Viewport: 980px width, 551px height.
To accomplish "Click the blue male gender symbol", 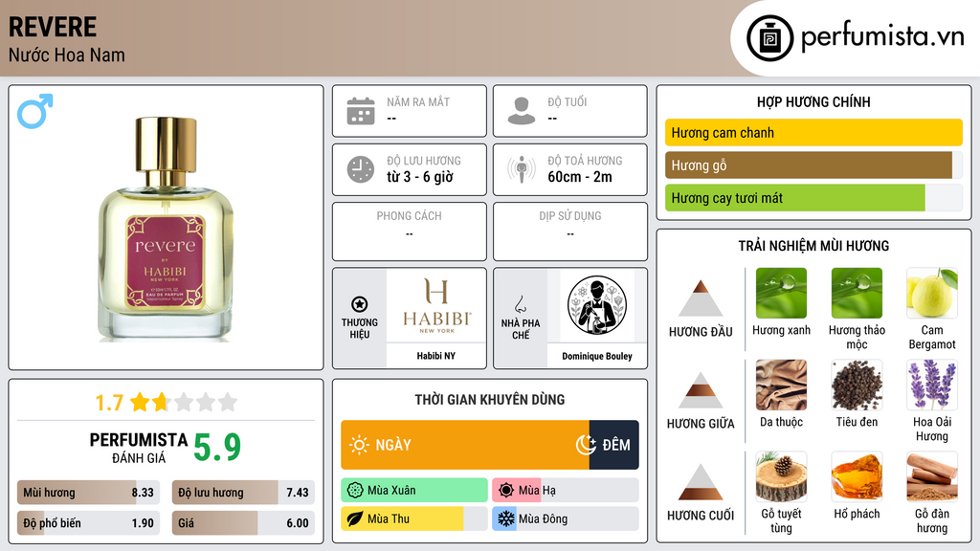I will click(35, 111).
